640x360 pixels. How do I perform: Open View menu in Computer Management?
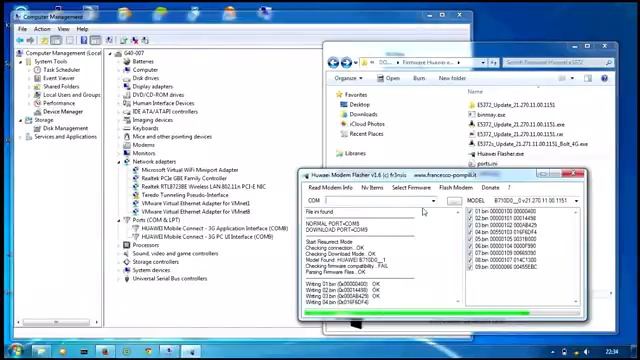pos(63,29)
